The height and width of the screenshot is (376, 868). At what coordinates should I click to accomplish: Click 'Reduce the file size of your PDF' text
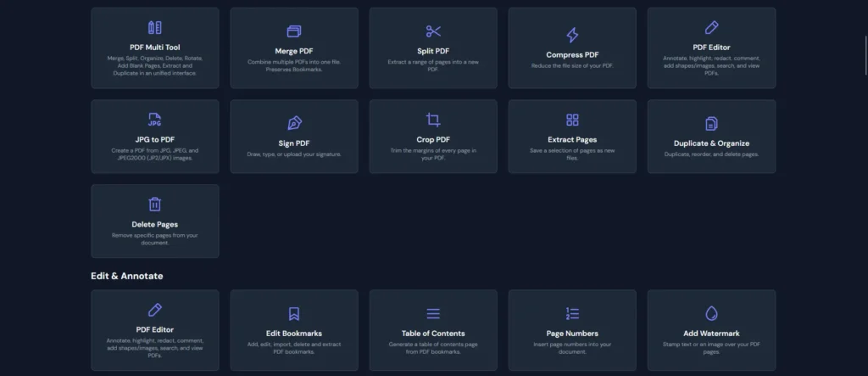pos(572,66)
